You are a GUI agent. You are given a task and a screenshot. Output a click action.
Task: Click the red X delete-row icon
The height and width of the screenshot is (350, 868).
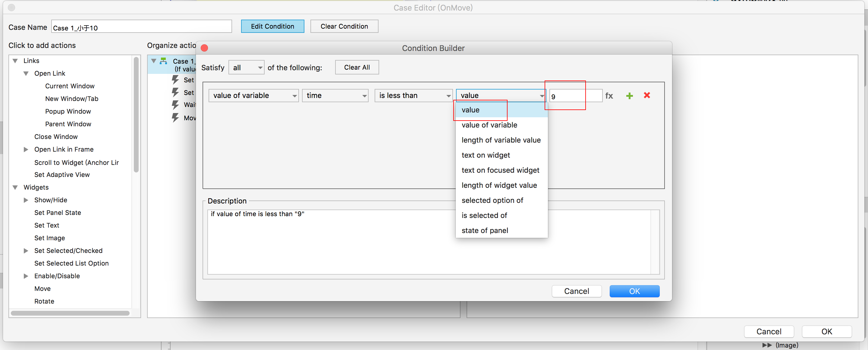[x=646, y=96]
